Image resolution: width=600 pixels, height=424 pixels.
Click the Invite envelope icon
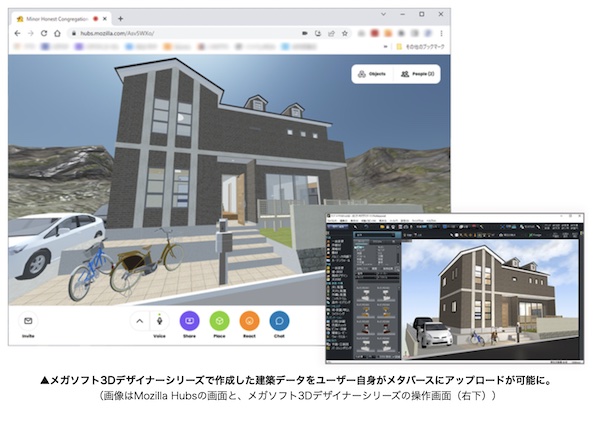point(28,321)
